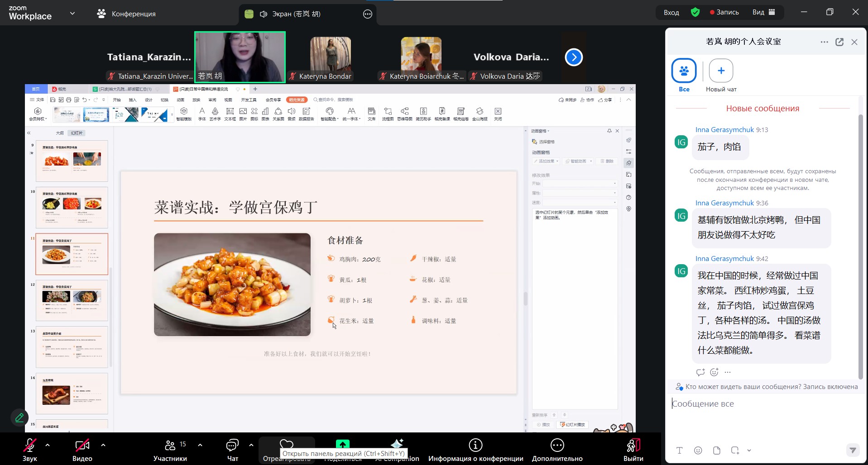Open conference information icon
The height and width of the screenshot is (465, 868).
[x=475, y=450]
